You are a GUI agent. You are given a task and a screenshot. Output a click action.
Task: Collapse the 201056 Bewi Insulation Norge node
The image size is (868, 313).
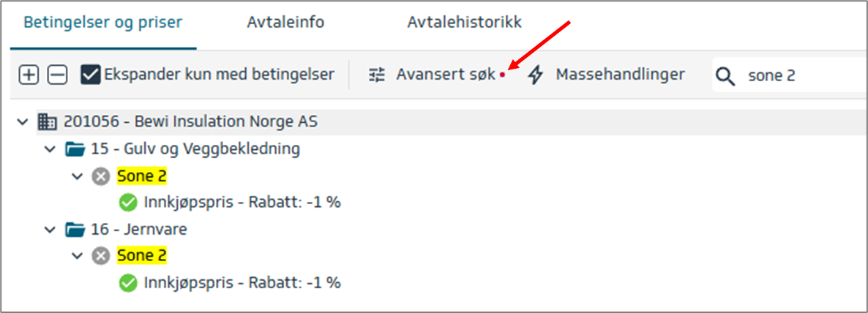(x=23, y=121)
